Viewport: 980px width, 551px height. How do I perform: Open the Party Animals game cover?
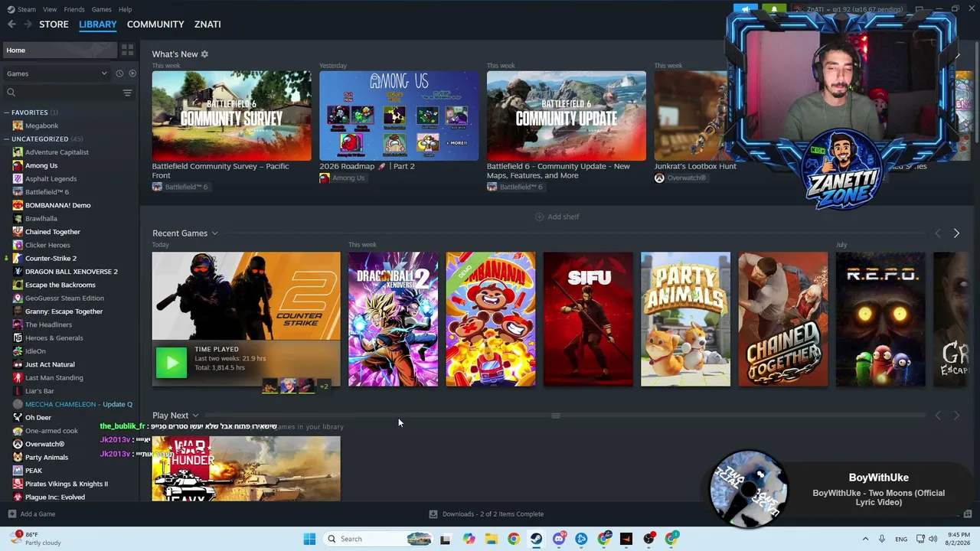tap(685, 319)
